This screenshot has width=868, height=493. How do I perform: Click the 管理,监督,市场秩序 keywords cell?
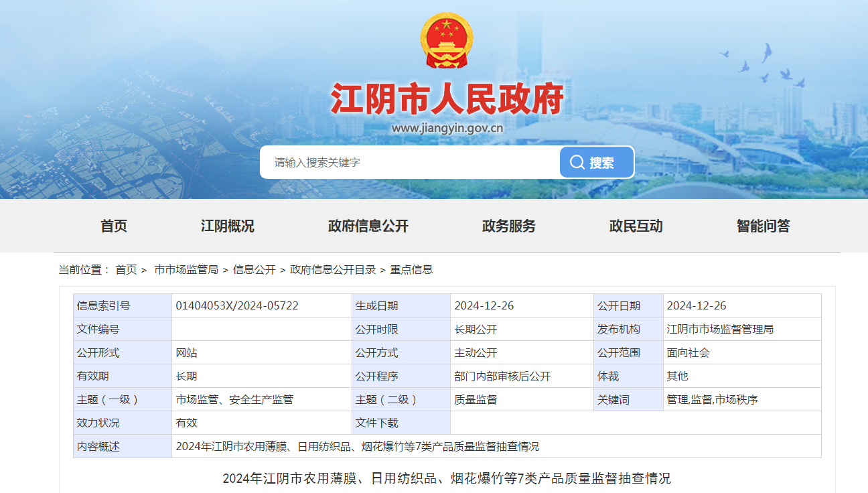coord(742,399)
